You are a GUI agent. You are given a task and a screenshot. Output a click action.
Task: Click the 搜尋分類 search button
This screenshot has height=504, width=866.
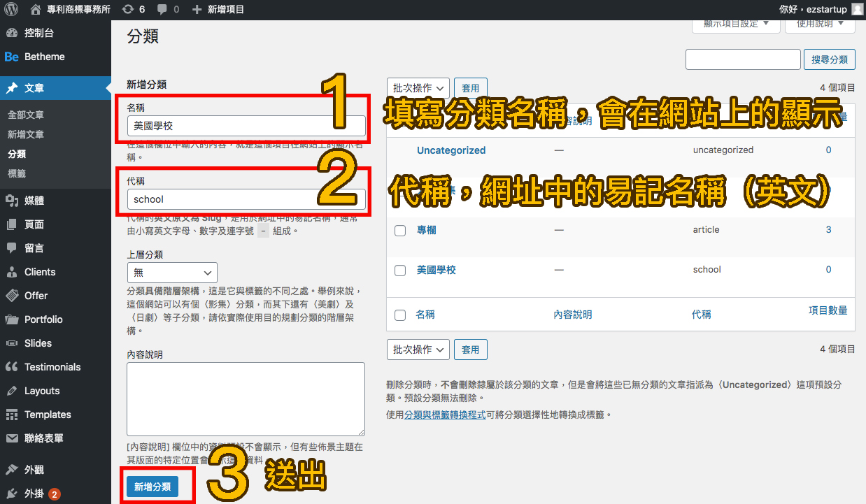point(830,60)
